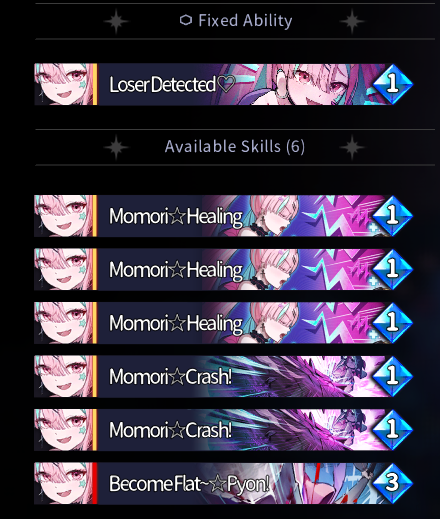Select the Become Flat~☆Pyon! skill name
Viewport: 440px width, 519px height.
click(189, 483)
